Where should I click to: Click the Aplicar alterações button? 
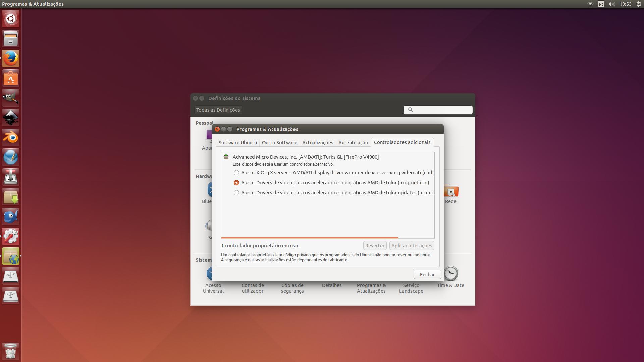(412, 246)
